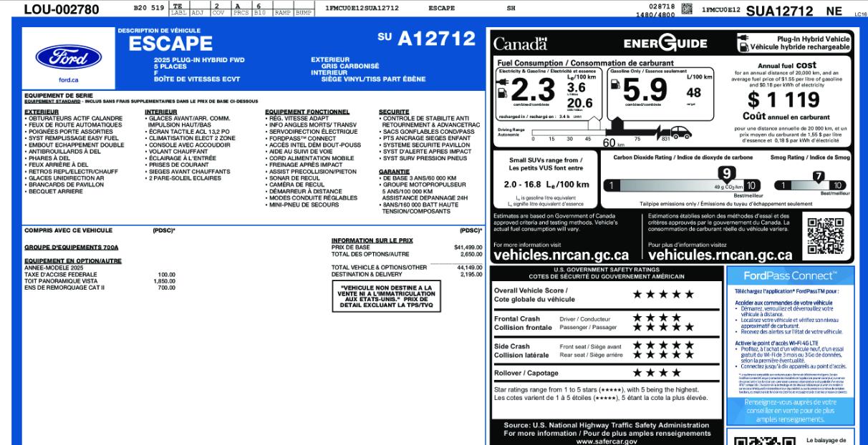Click the Small SUVs range 2.0 - 16.8 box
Viewport: 868px width, 445px height.
pyautogui.click(x=546, y=180)
